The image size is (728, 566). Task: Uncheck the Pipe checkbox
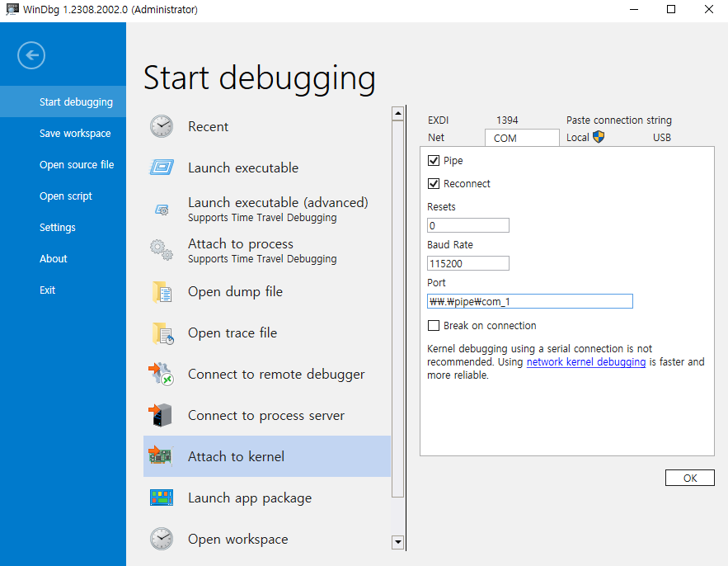point(433,161)
